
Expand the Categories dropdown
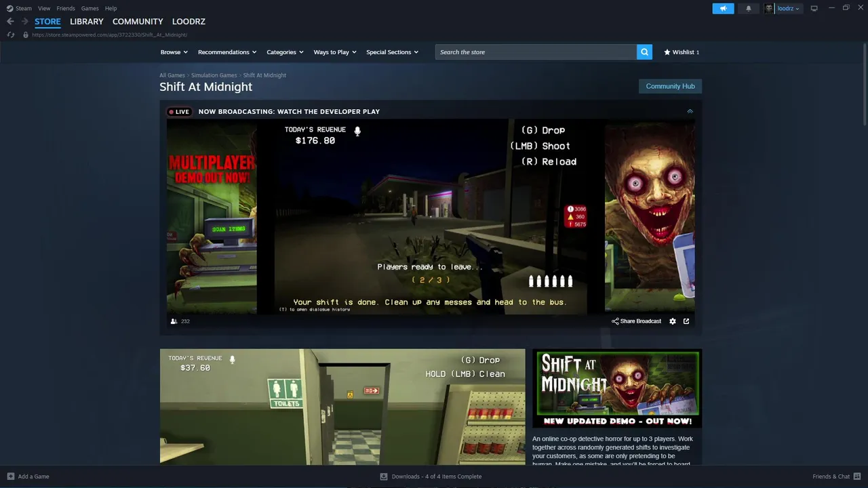285,52
